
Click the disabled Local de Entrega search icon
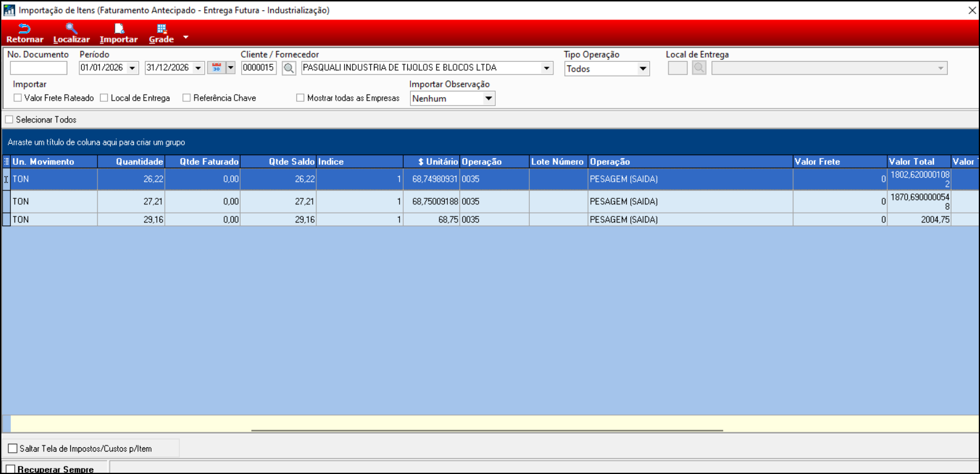699,68
